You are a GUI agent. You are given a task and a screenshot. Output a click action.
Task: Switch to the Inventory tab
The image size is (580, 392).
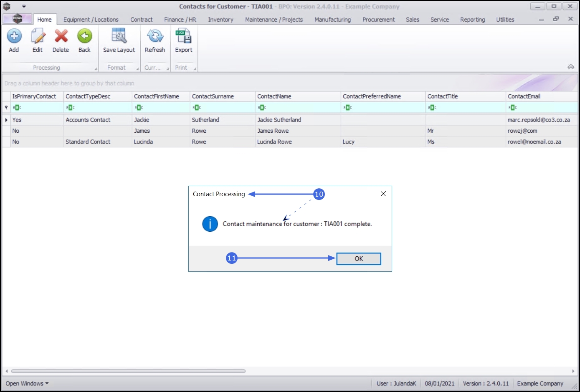pyautogui.click(x=220, y=20)
